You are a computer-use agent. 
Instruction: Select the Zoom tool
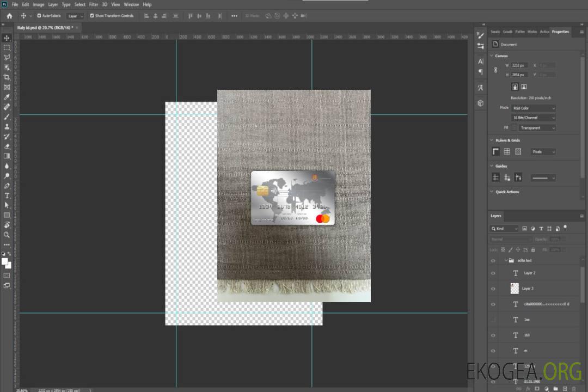[7, 235]
